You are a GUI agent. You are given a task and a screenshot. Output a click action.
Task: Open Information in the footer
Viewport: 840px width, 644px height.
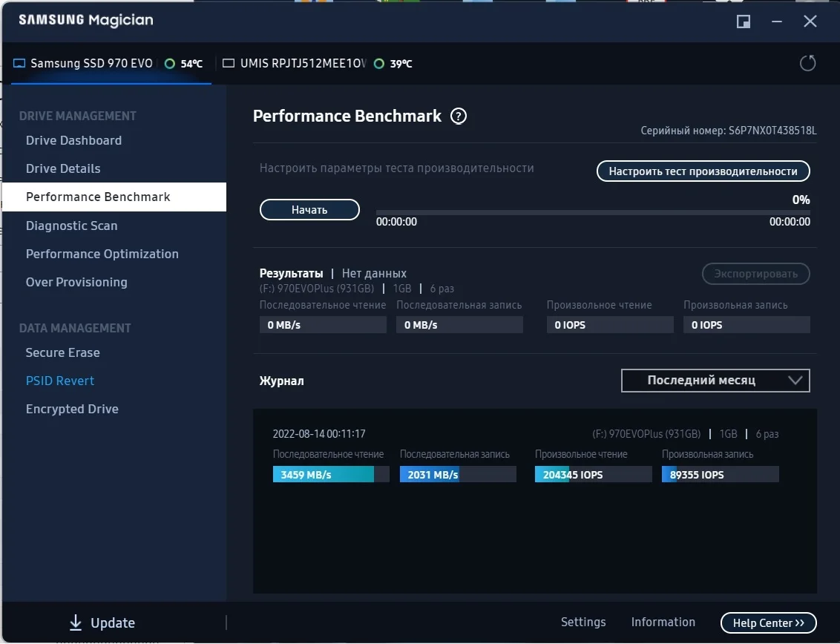(x=663, y=622)
